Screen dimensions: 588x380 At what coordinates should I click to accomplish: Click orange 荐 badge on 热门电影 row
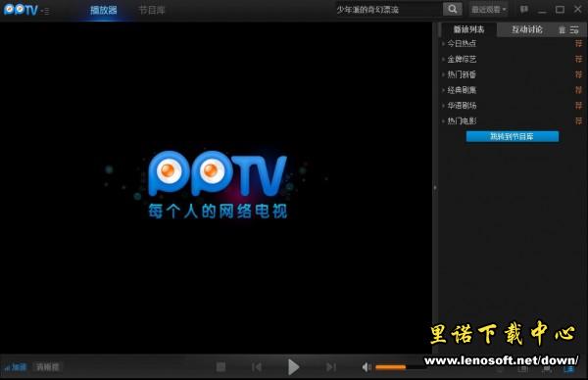click(578, 120)
